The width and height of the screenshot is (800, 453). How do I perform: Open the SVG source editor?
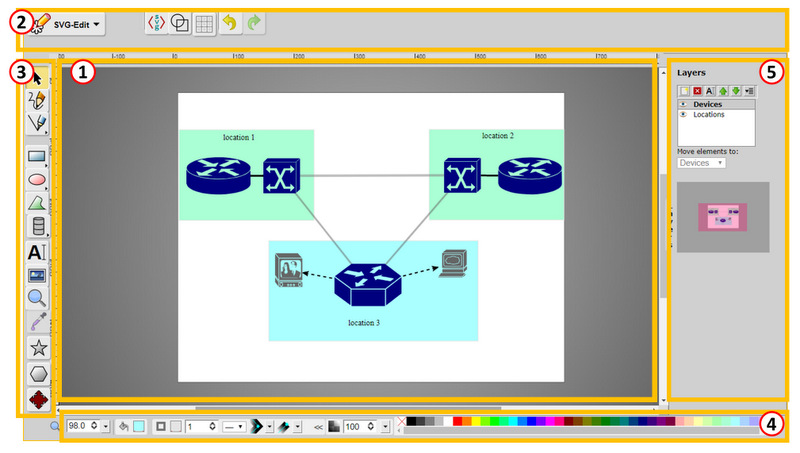pos(157,22)
